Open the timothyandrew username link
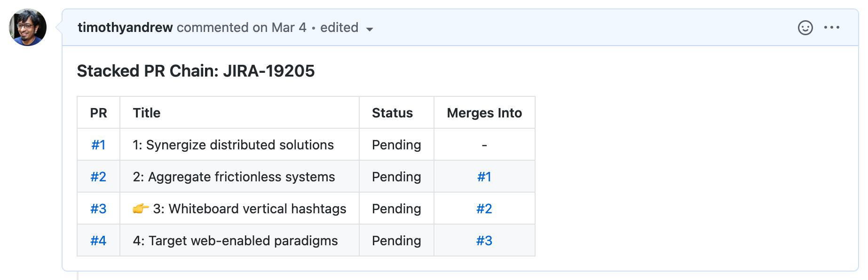868x280 pixels. point(125,28)
